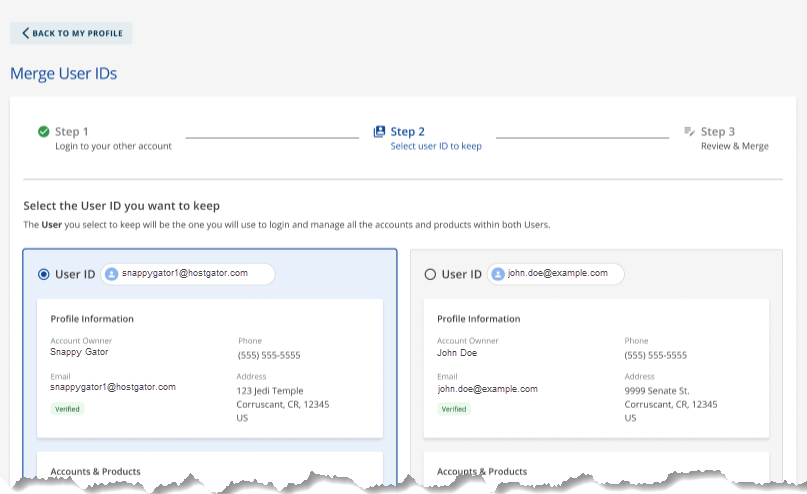Click the green checkmark Step 1 icon
Image resolution: width=807 pixels, height=494 pixels.
pos(44,131)
